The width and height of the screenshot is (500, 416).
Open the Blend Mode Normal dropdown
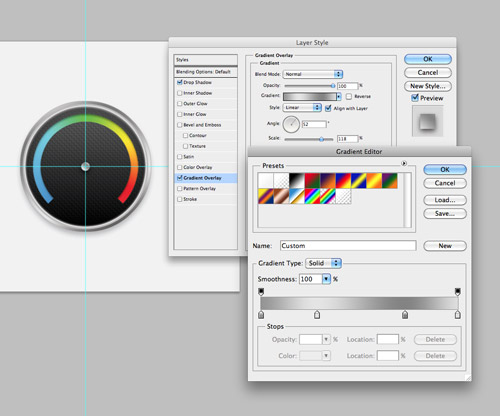313,74
